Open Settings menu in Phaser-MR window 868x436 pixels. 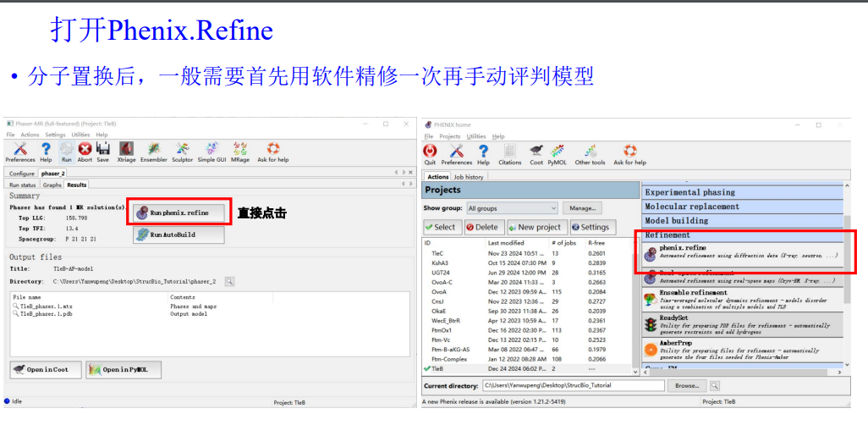[x=55, y=135]
